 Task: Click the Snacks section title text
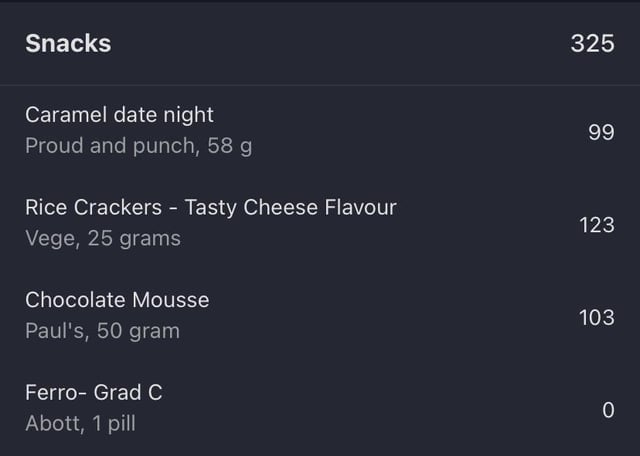68,43
